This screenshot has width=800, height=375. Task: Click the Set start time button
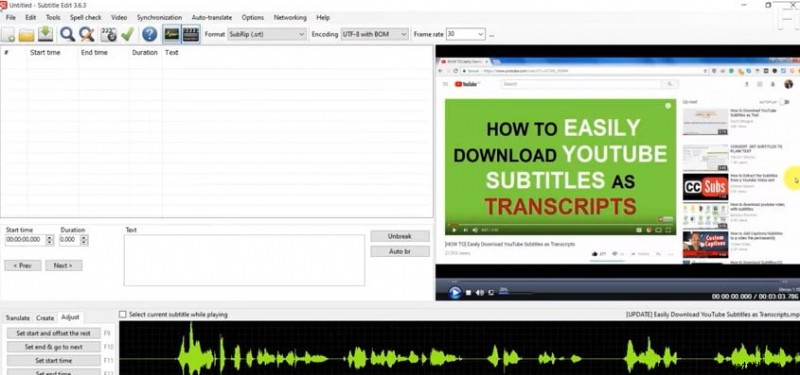[x=54, y=361]
